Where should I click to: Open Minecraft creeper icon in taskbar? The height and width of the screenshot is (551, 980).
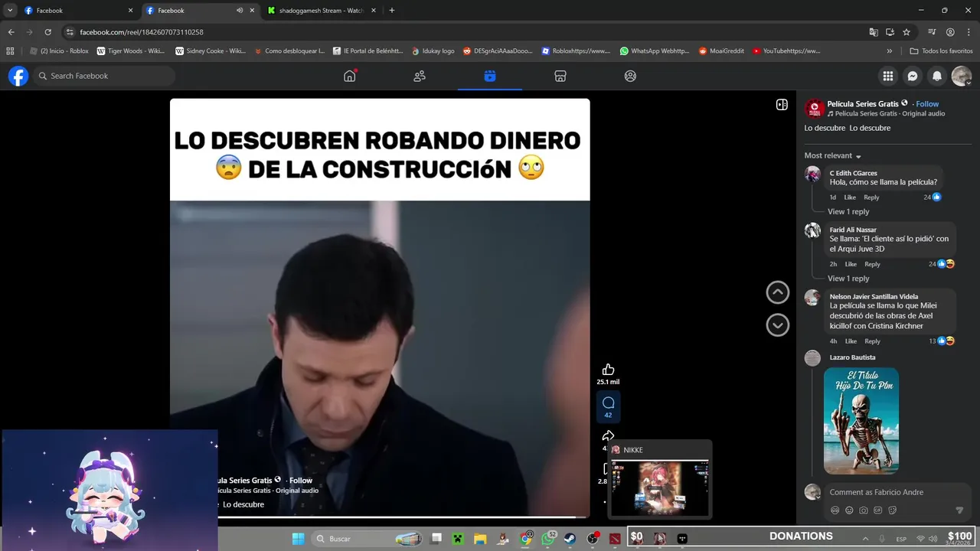(458, 539)
